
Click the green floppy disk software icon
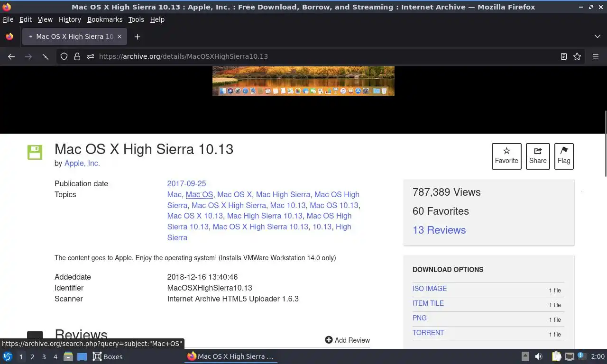pyautogui.click(x=35, y=152)
